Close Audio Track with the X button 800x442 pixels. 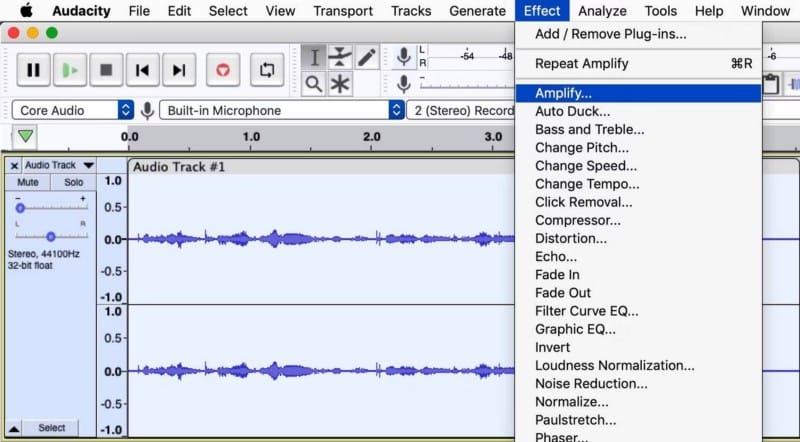14,165
